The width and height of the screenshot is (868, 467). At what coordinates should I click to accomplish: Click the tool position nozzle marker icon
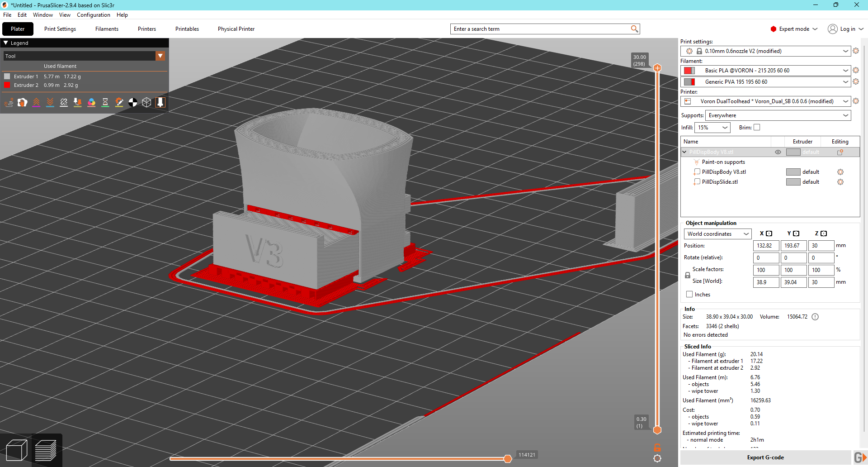pyautogui.click(x=160, y=103)
